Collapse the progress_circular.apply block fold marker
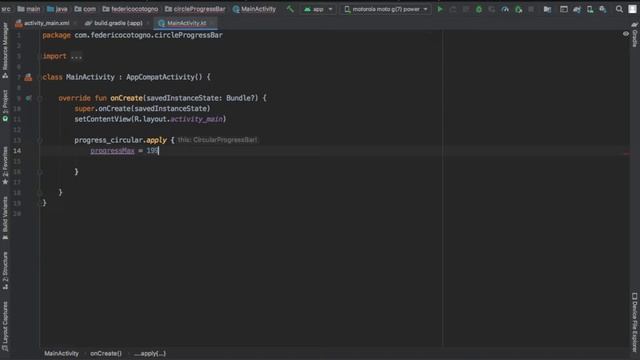The image size is (640, 360). [x=40, y=140]
